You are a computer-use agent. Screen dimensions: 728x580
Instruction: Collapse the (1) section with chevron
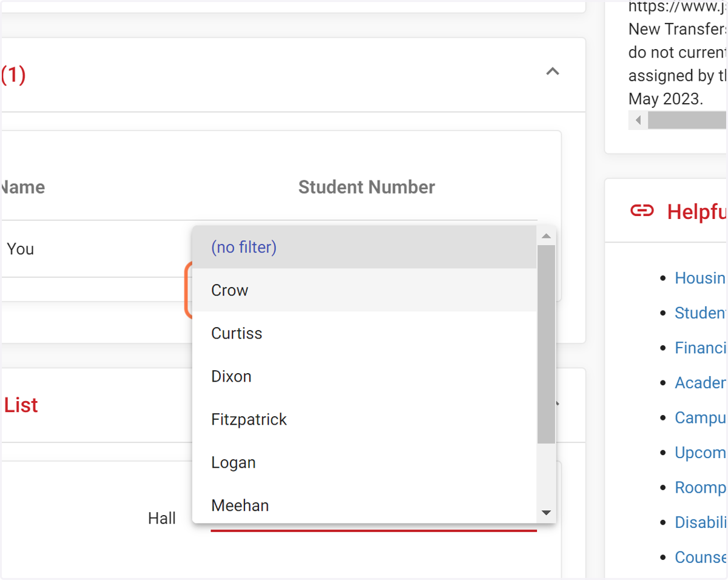(x=552, y=72)
